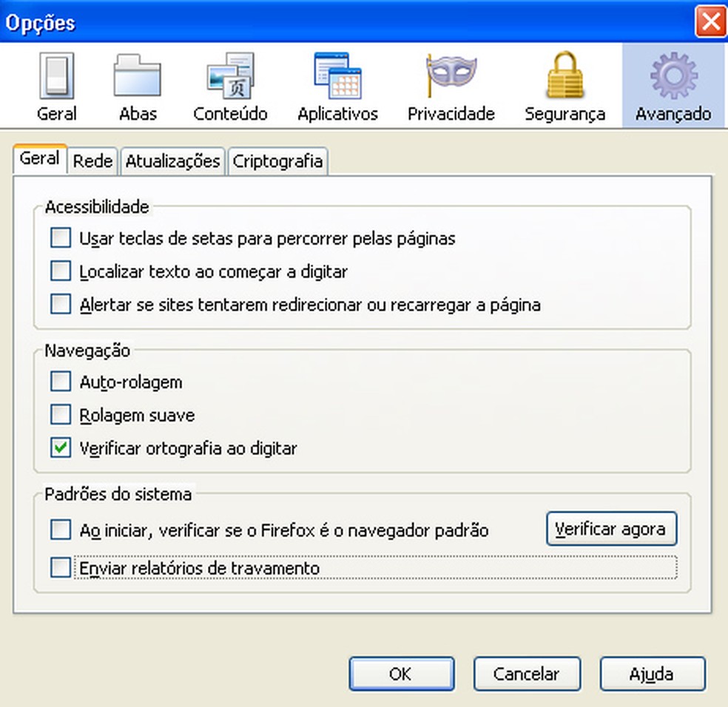Enable arrow keys page navigation checkbox
This screenshot has width=728, height=707.
point(60,237)
